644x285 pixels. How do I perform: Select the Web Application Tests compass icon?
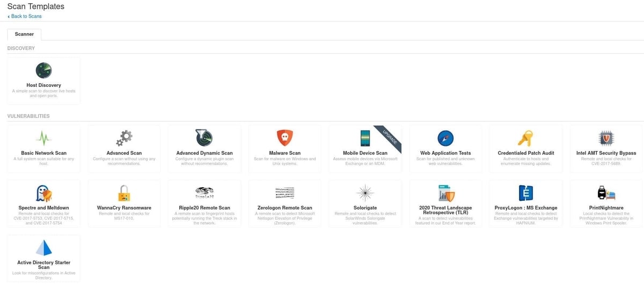[x=445, y=138]
